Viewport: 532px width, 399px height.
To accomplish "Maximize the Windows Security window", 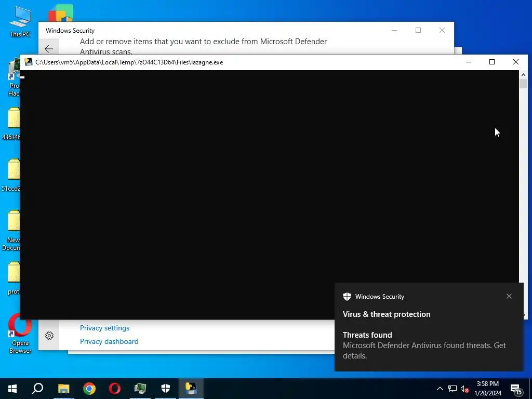I will point(418,30).
